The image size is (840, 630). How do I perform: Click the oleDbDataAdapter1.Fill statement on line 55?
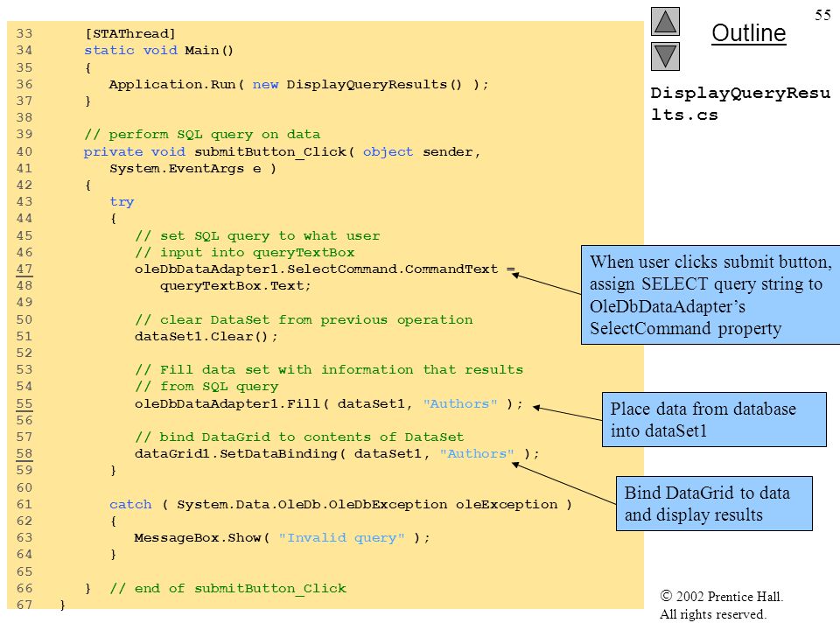(328, 404)
